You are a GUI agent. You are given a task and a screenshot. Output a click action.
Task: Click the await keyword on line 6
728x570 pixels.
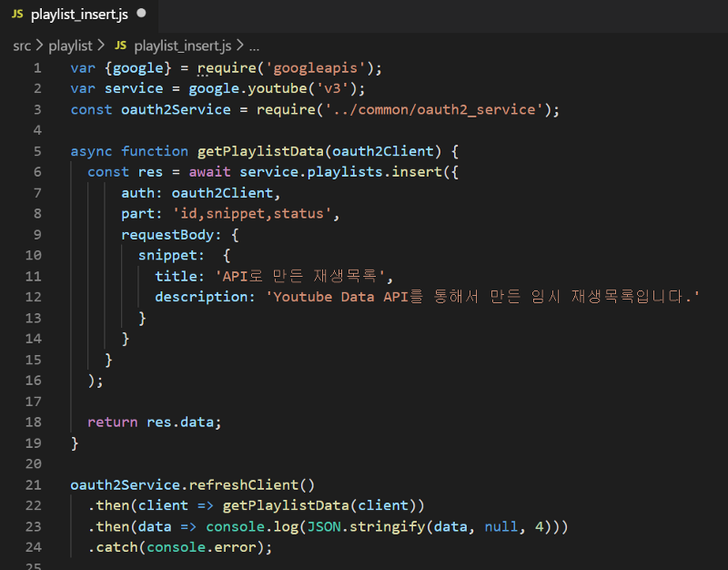click(209, 172)
